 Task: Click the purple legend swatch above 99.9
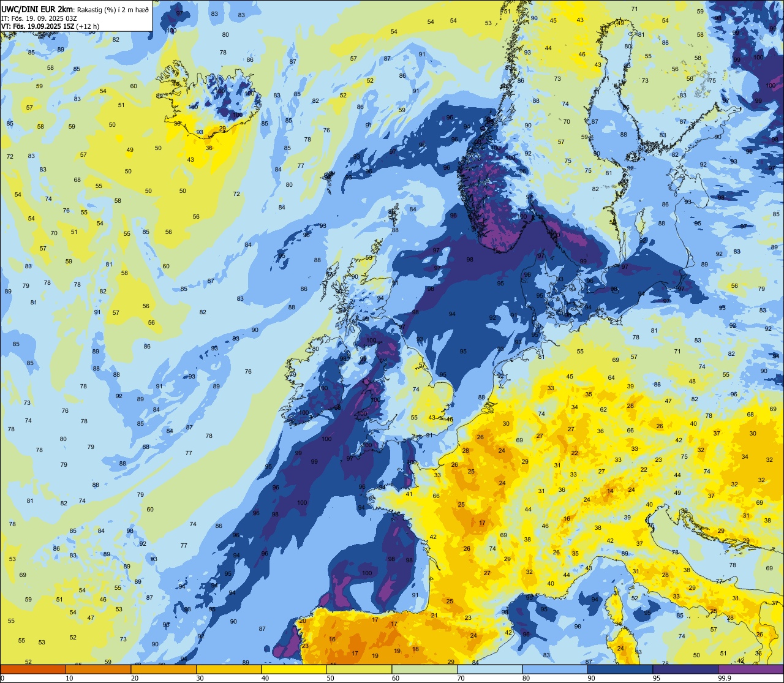tap(750, 670)
